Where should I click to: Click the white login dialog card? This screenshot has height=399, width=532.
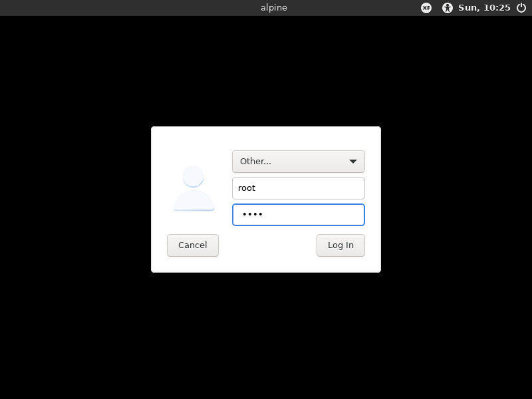[266, 199]
